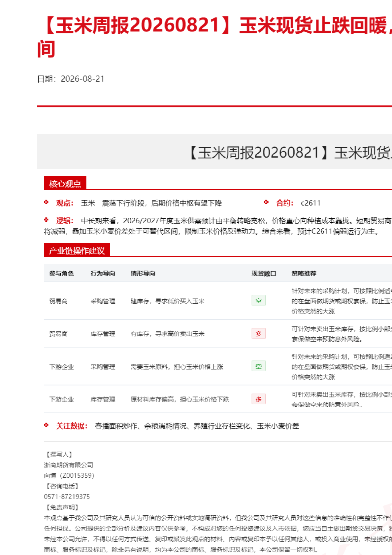Click the company name 浙商期货有限公司
The width and height of the screenshot is (392, 555).
(69, 465)
